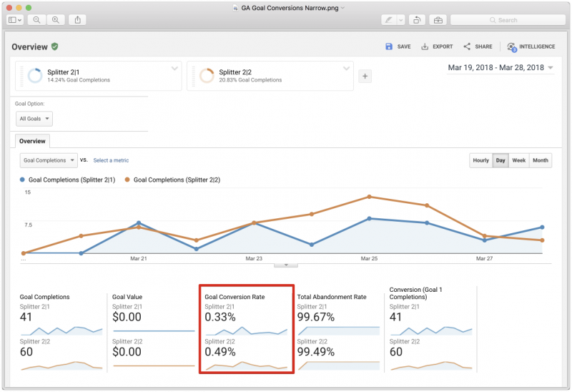This screenshot has height=392, width=572.
Task: Add a new segment with the plus button
Action: click(x=365, y=77)
